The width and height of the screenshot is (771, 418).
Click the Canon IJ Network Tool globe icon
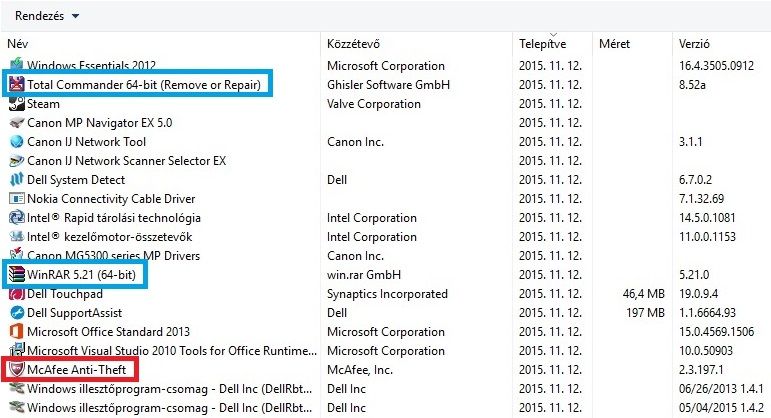point(17,142)
